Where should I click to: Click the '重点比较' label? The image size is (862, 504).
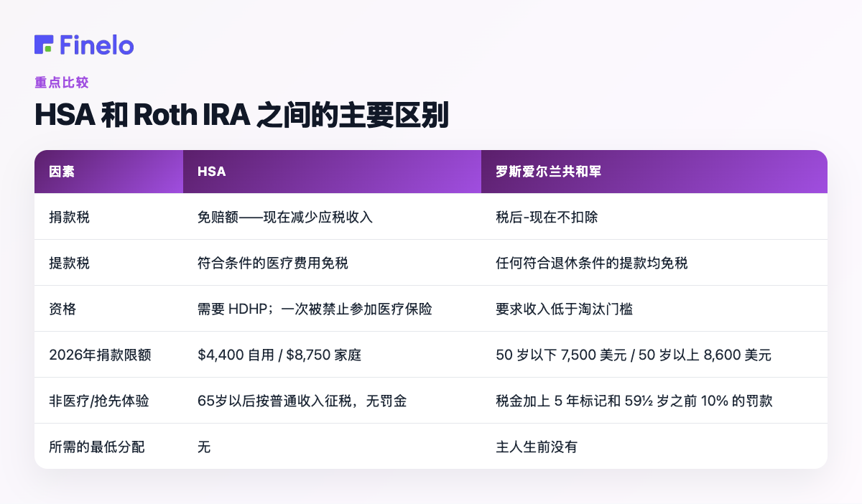tap(62, 83)
